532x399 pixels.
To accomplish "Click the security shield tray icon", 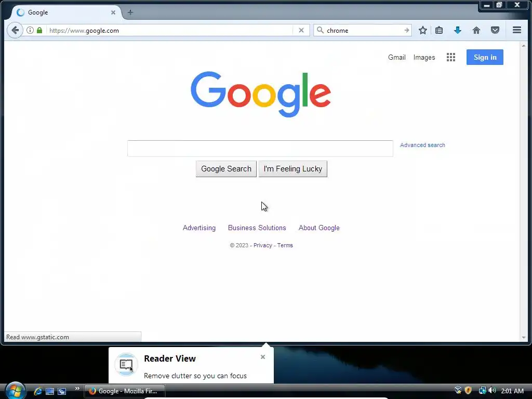I will 468,391.
